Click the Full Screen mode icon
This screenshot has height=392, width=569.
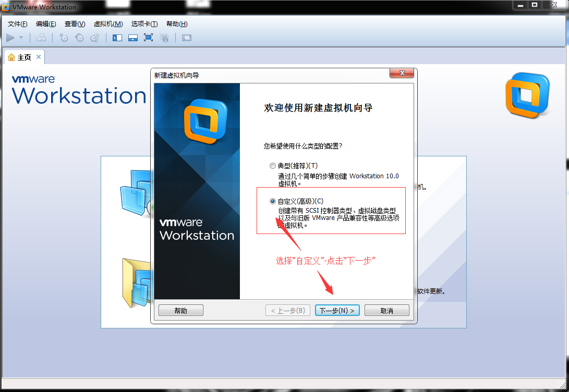point(149,38)
